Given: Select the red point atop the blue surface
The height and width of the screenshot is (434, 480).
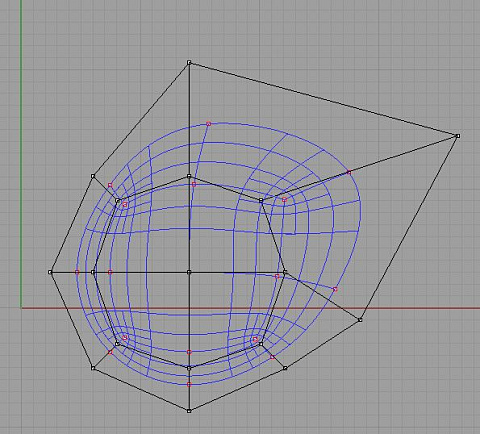Looking at the screenshot, I should pos(209,124).
